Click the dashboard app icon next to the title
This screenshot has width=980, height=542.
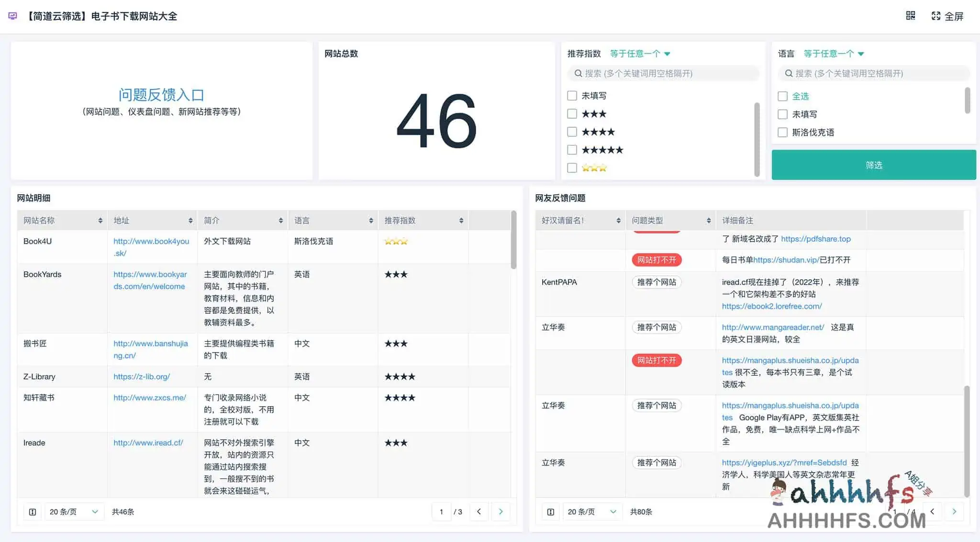[x=11, y=16]
